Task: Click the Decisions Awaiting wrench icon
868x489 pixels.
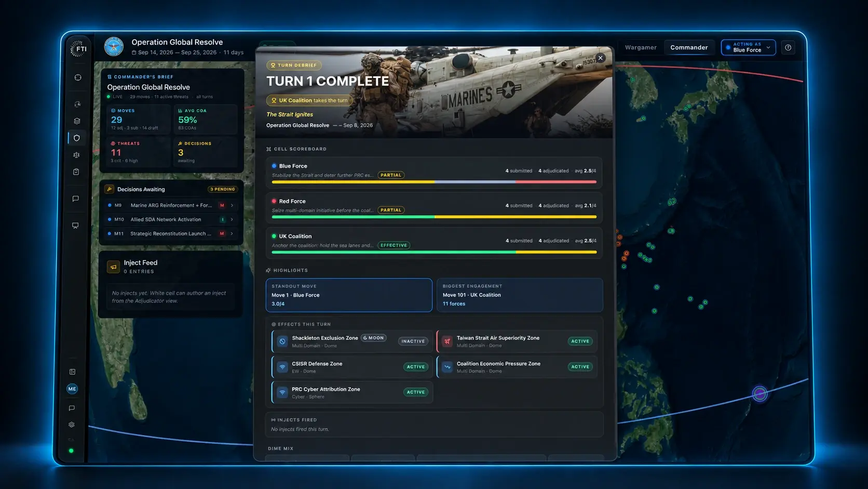Action: click(110, 189)
